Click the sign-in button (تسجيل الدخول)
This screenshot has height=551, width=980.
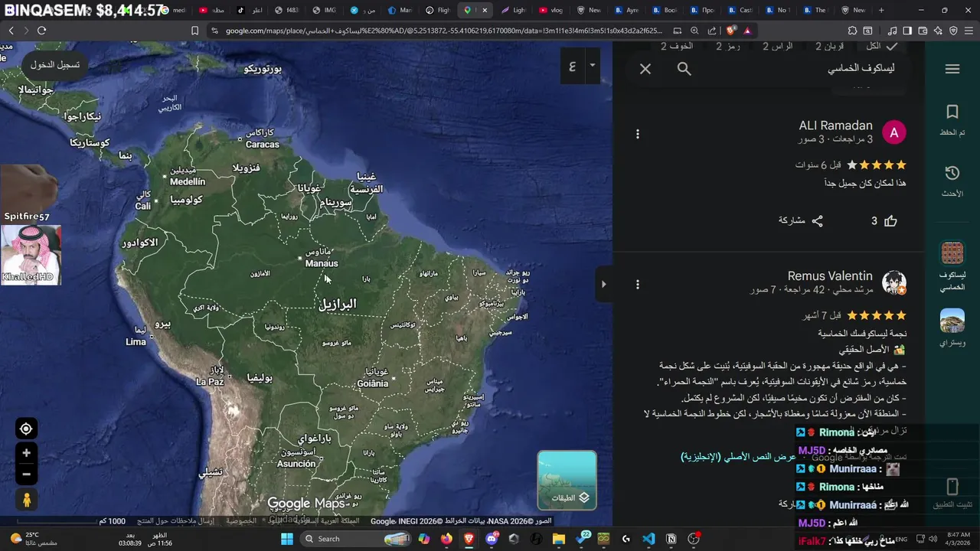pos(54,64)
